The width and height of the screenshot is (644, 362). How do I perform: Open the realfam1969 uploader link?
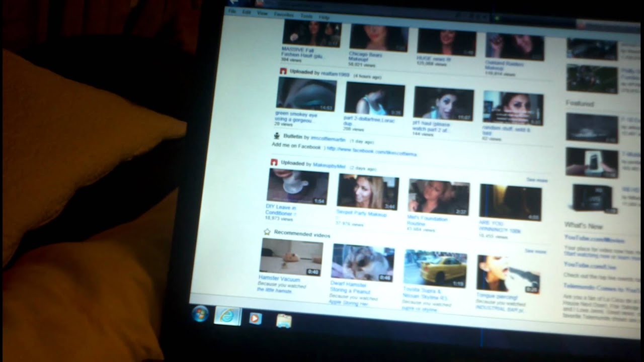pos(335,74)
